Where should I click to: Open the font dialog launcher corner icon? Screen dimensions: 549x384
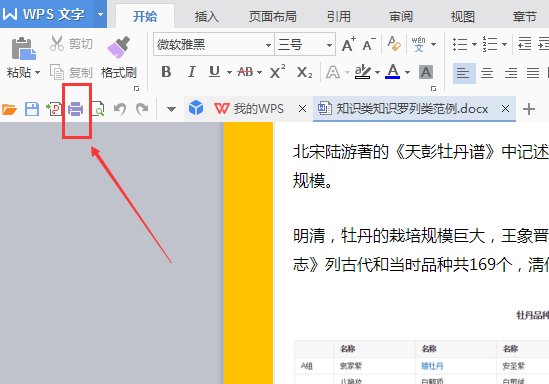click(433, 89)
